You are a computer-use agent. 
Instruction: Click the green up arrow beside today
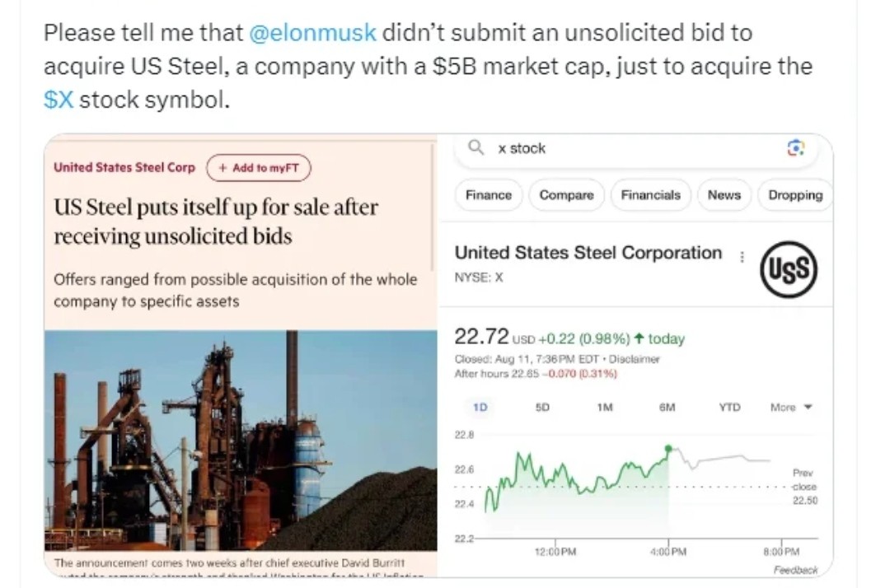click(x=639, y=338)
